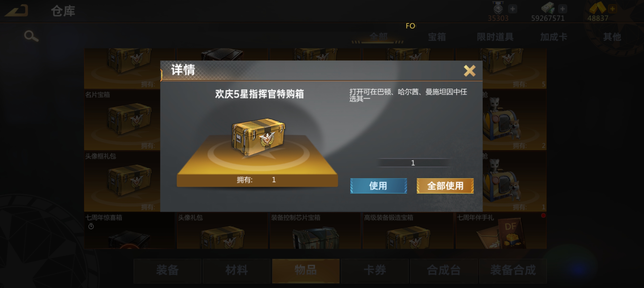Select the 七周年伴手礼 item thumbnail
Image resolution: width=644 pixels, height=288 pixels.
(x=501, y=231)
